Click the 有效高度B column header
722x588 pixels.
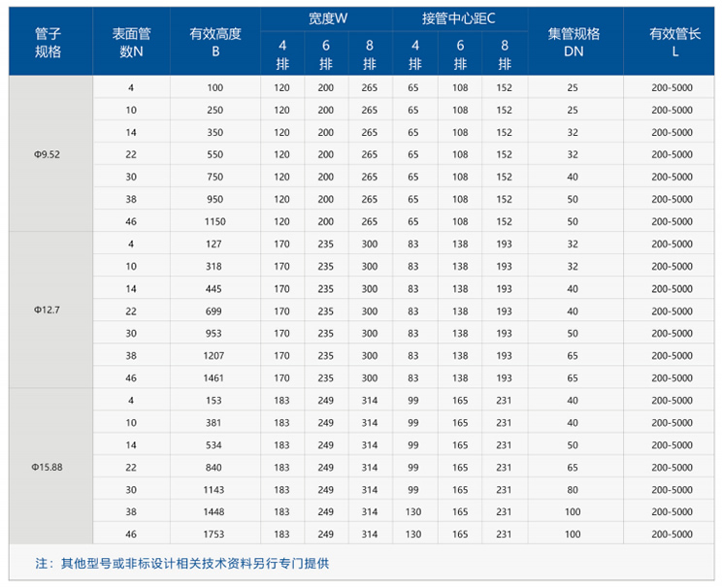click(215, 43)
